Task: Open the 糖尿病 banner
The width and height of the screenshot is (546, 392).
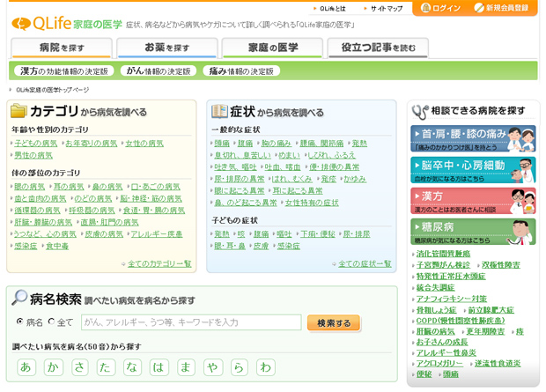Action: point(473,232)
